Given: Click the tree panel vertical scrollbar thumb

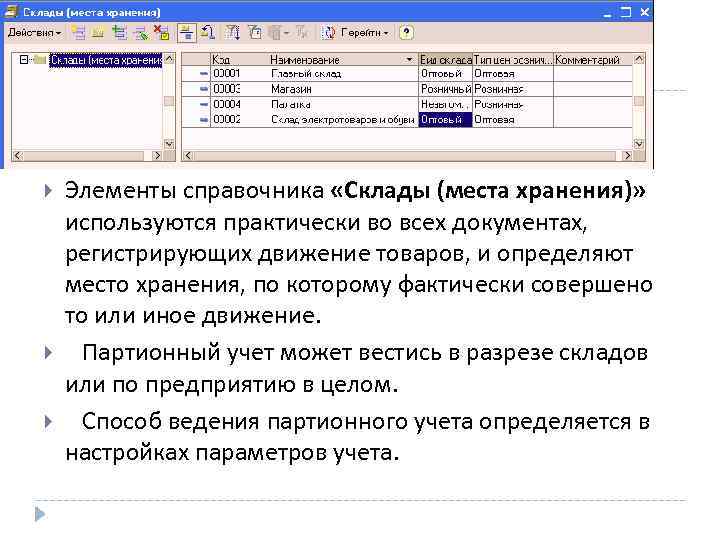Looking at the screenshot, I should [169, 101].
